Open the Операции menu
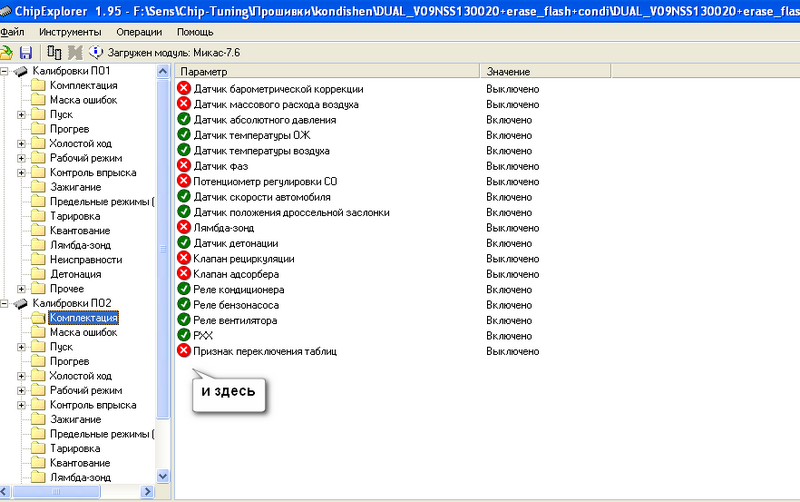The image size is (800, 502). click(x=139, y=32)
